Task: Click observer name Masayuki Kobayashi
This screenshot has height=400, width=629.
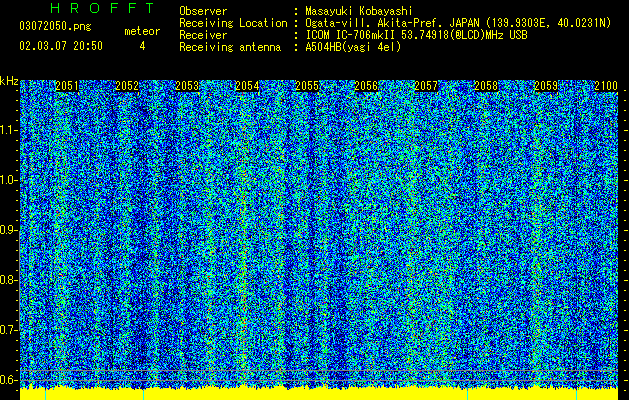Action: click(x=359, y=11)
